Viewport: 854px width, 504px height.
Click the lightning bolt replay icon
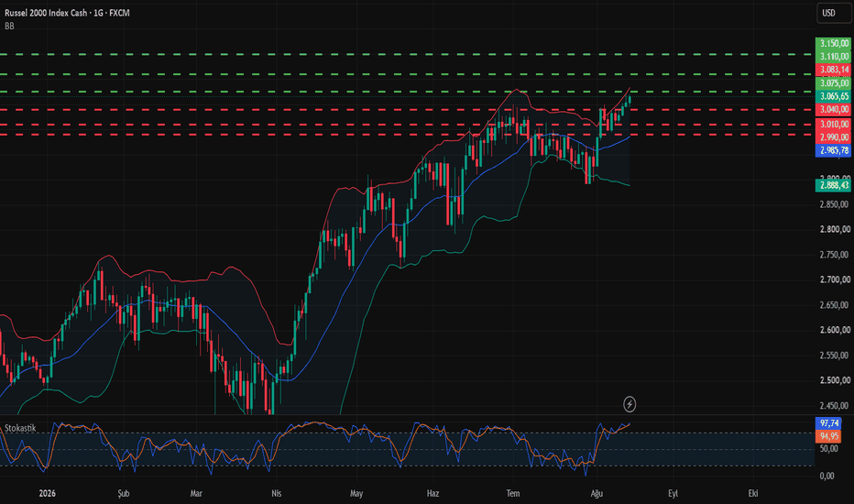[630, 404]
